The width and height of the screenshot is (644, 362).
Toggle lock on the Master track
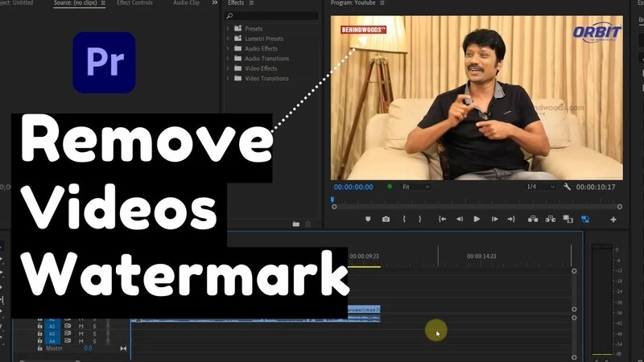click(x=39, y=348)
